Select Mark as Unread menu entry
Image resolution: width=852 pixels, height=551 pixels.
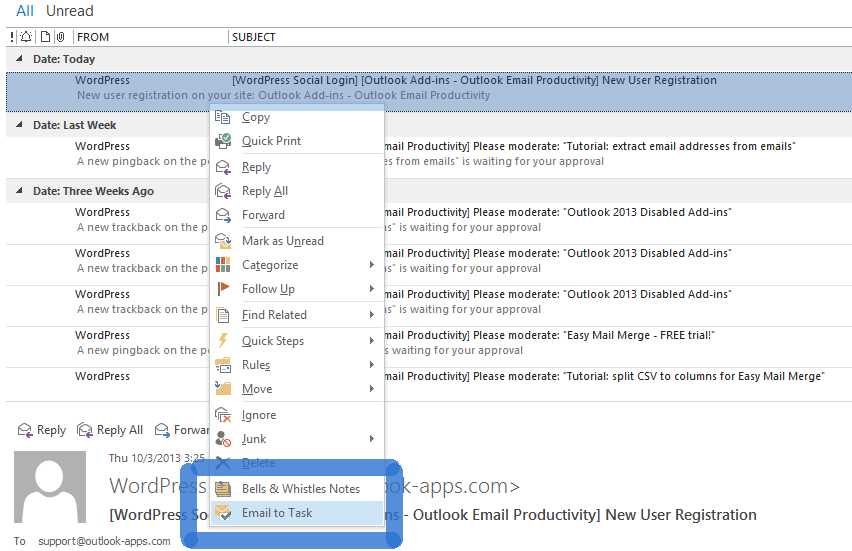coord(297,241)
